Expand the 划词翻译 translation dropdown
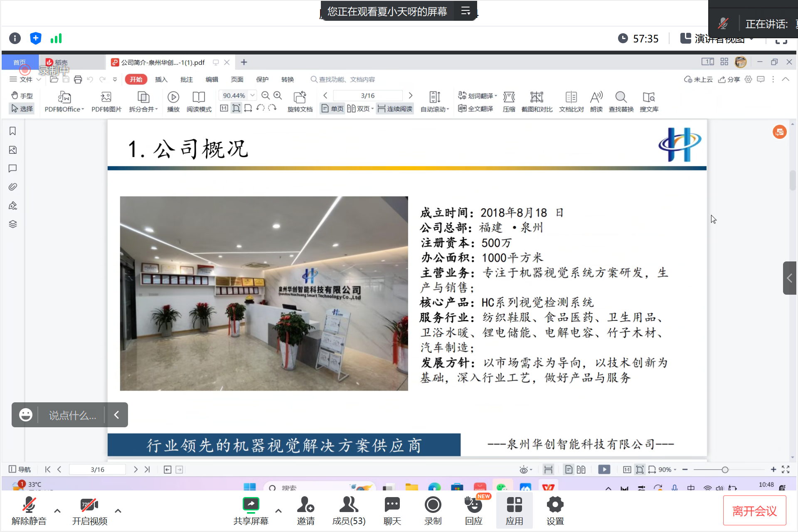The height and width of the screenshot is (532, 798). point(496,96)
